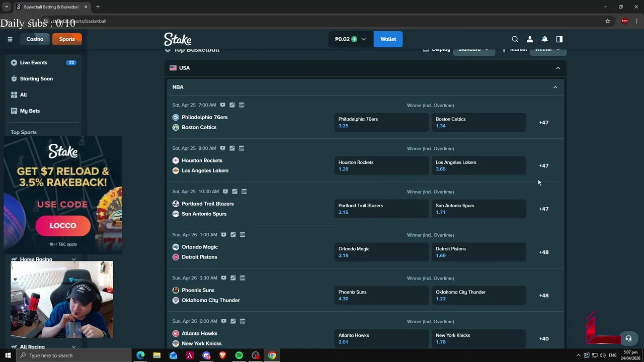Bet on Atlanta Hawks at 2.01
This screenshot has height=362, width=644.
381,338
